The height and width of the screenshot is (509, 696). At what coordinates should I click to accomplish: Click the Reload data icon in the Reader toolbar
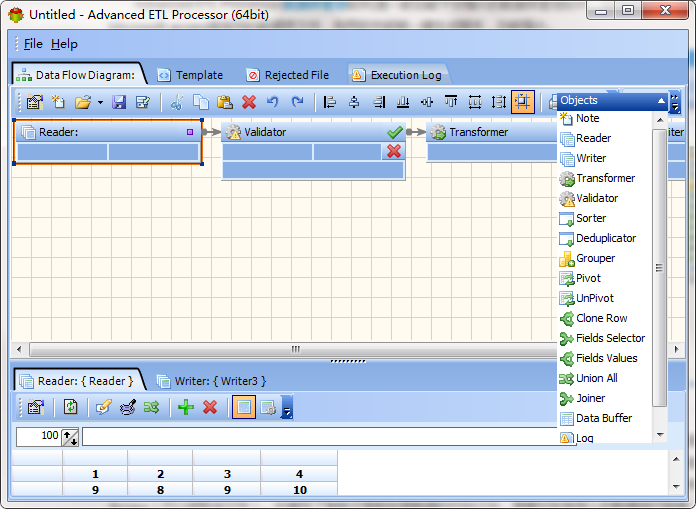[71, 407]
